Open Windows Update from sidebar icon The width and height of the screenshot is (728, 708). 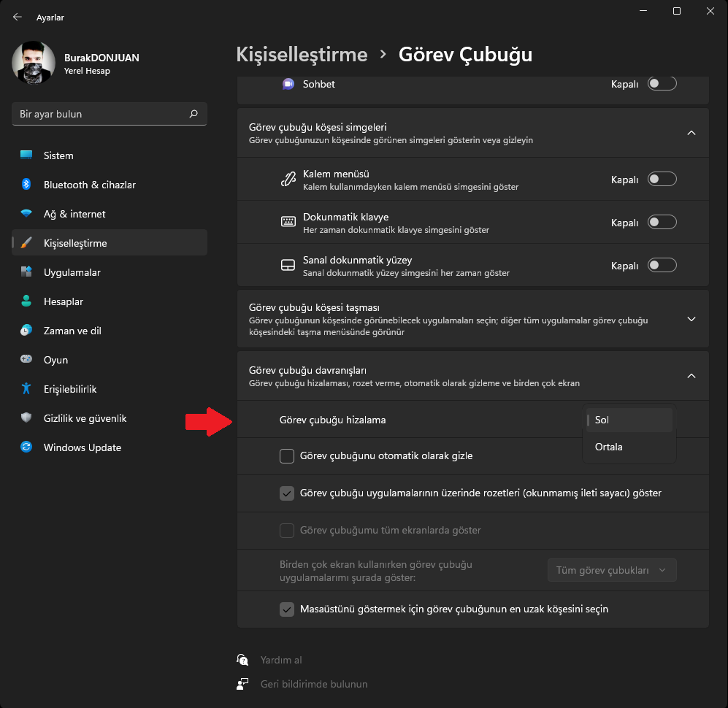[x=26, y=447]
